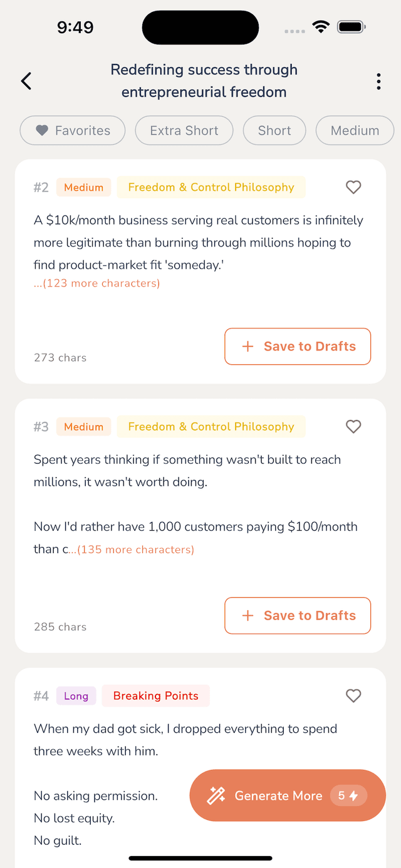Tap the Breaking Points category tag
Image resolution: width=401 pixels, height=868 pixels.
pos(155,696)
